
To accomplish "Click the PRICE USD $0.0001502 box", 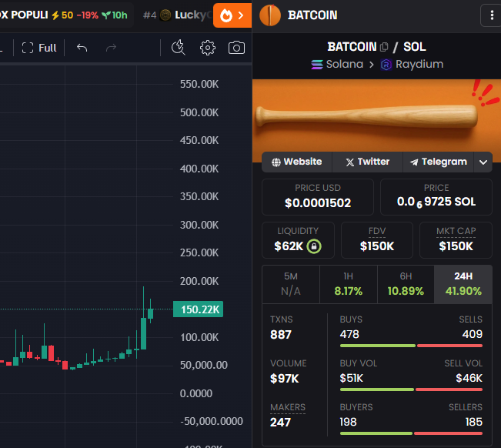I will (318, 197).
